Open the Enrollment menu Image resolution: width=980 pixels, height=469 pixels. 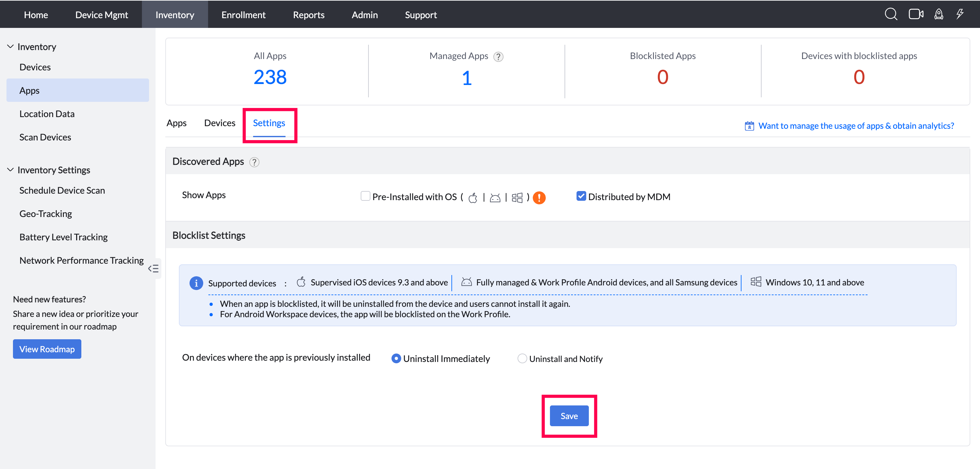coord(243,15)
